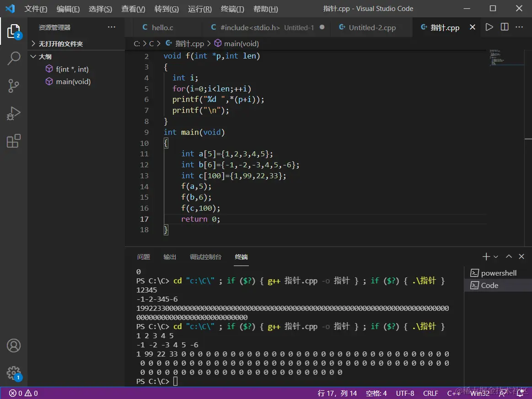
Task: Switch to the hello.c tab
Action: click(162, 27)
